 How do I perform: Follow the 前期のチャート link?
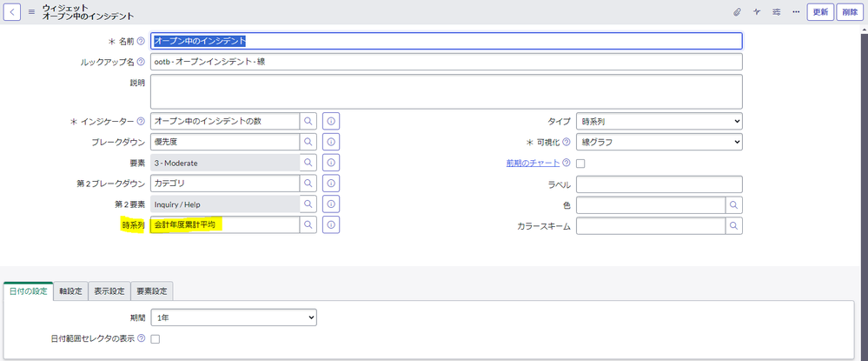533,163
